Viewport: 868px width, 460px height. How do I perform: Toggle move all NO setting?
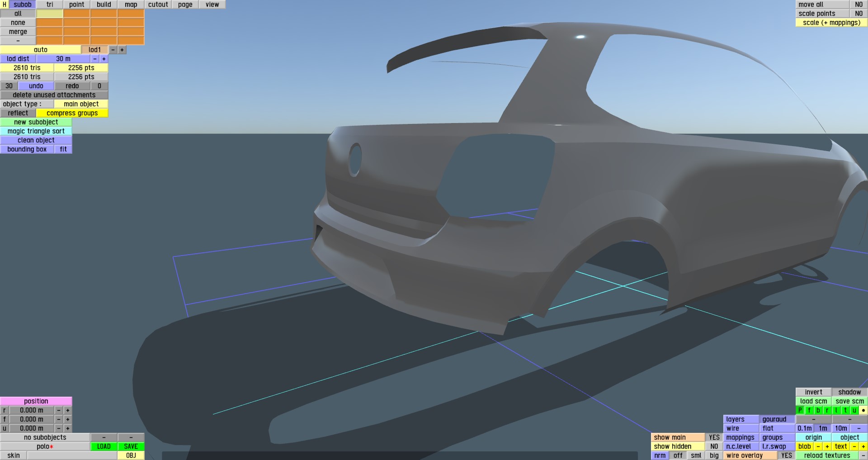point(859,5)
